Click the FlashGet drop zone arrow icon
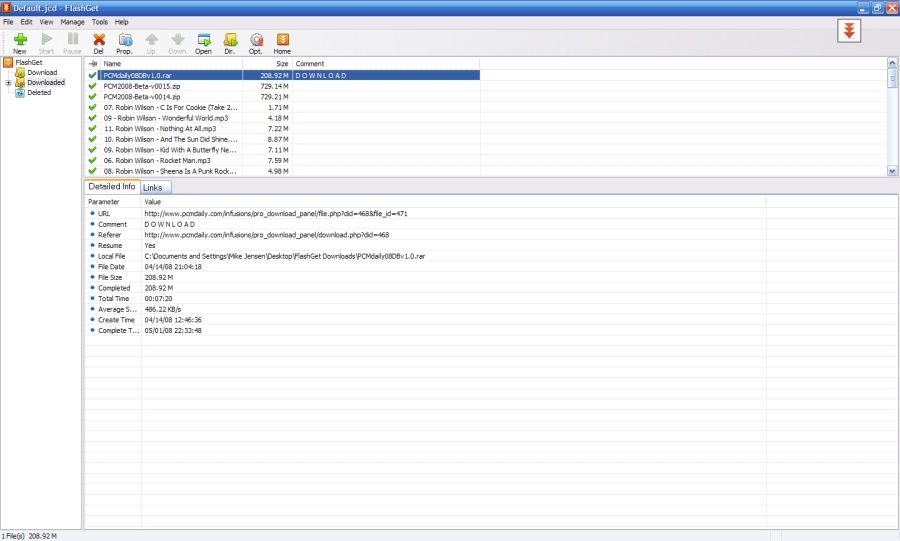This screenshot has height=541, width=900. pyautogui.click(x=849, y=31)
